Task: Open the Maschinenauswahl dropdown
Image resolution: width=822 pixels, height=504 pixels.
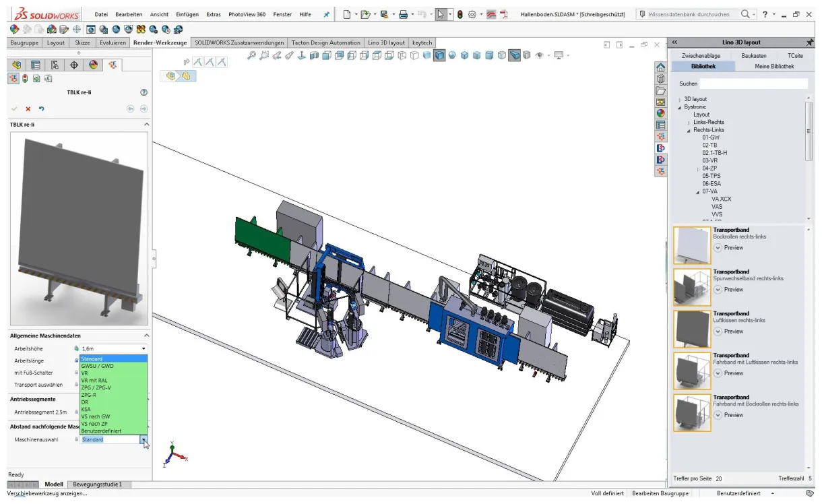Action: pyautogui.click(x=144, y=439)
